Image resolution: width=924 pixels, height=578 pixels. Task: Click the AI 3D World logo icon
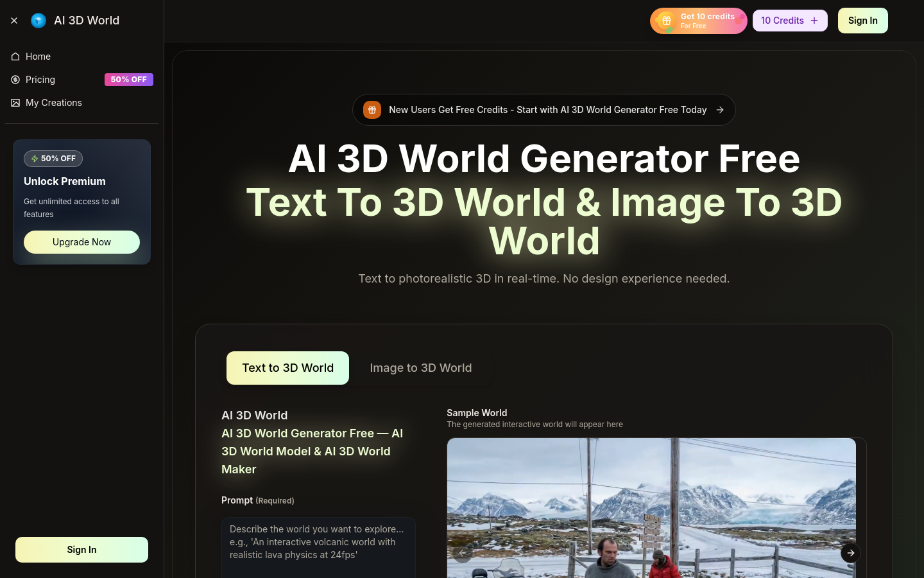click(38, 21)
